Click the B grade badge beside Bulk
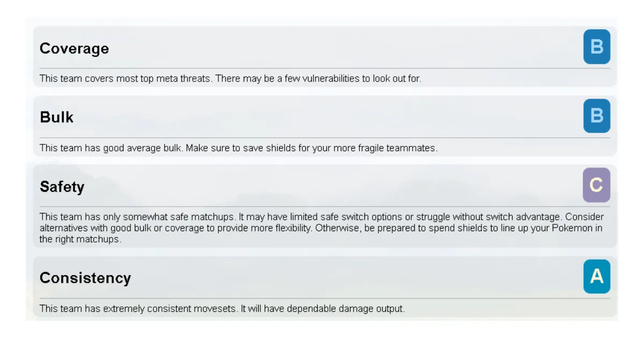 [597, 116]
